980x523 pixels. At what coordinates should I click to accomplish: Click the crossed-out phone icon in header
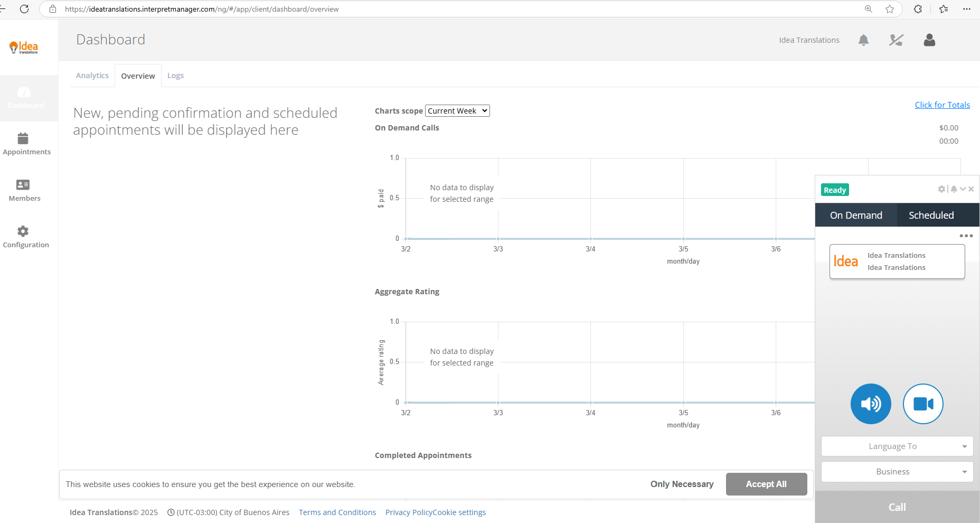tap(896, 40)
